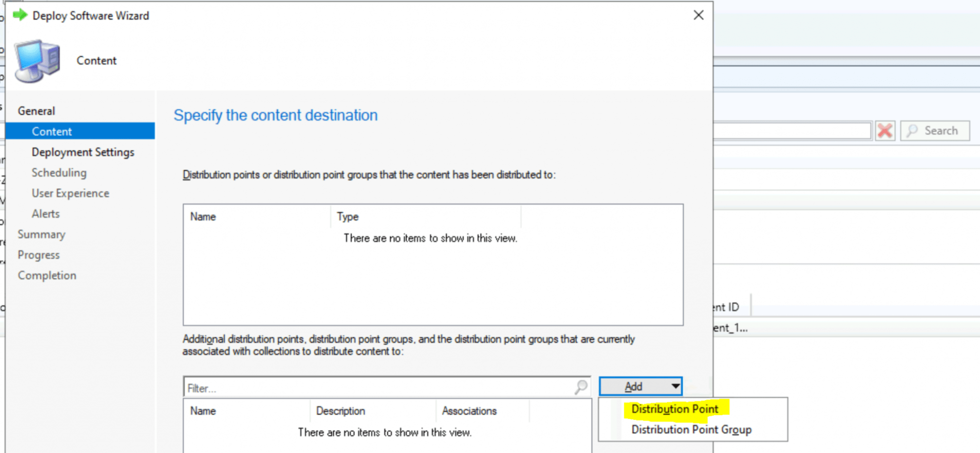This screenshot has width=980, height=453.
Task: Select the Progress wizard step
Action: coord(39,255)
